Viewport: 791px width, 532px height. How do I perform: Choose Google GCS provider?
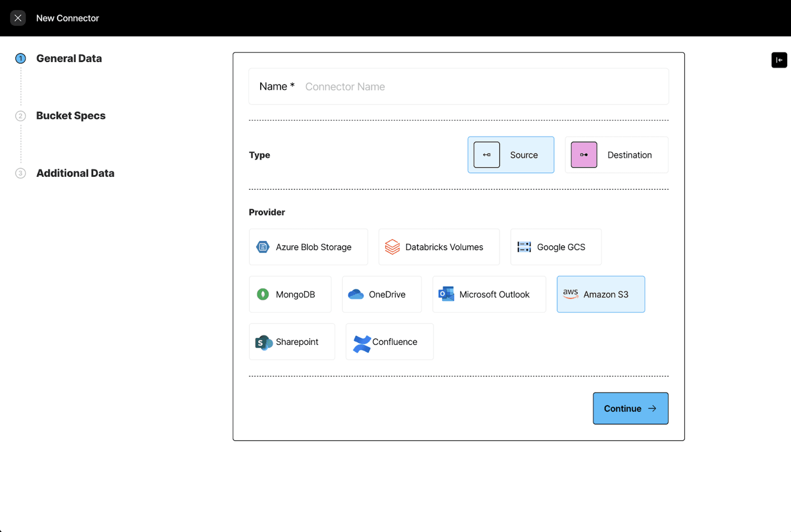pos(556,247)
